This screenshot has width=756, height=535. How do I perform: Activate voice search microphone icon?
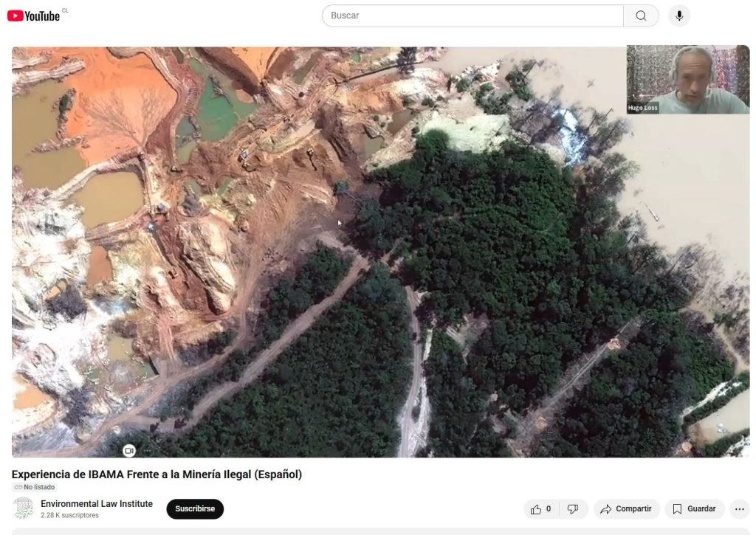(x=678, y=15)
